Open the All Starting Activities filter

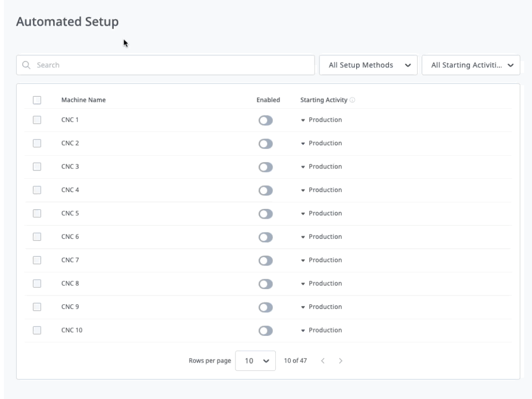point(470,65)
